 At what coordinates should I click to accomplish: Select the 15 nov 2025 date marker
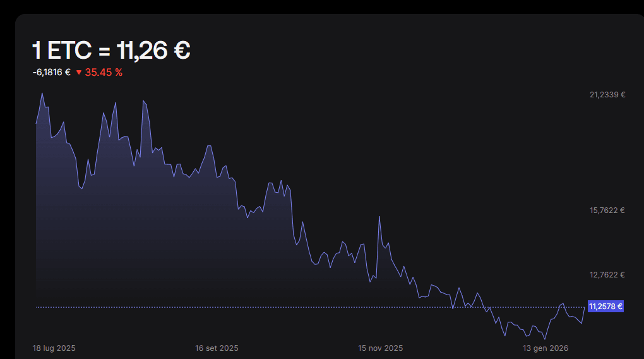pyautogui.click(x=380, y=348)
